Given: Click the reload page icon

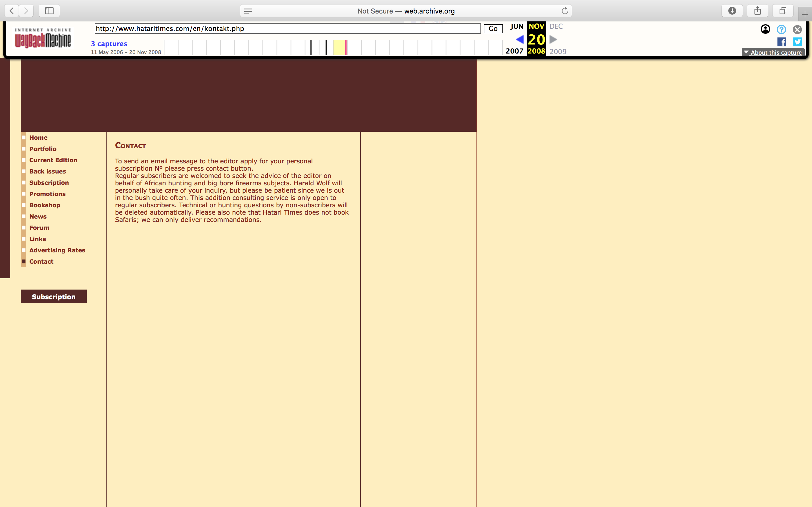Looking at the screenshot, I should 565,11.
